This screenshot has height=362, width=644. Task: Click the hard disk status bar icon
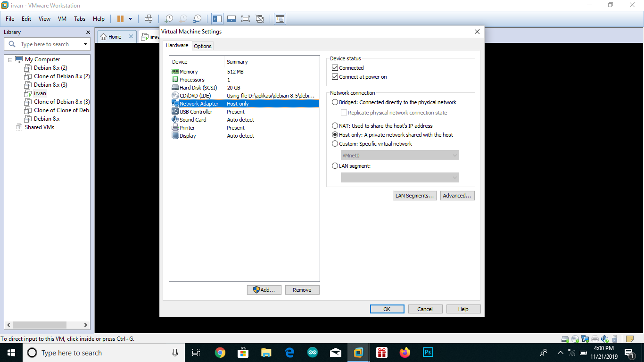click(x=565, y=338)
